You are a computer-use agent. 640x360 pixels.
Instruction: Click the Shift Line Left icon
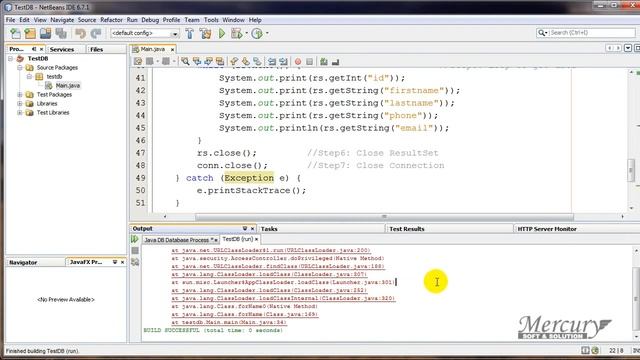[x=272, y=62]
